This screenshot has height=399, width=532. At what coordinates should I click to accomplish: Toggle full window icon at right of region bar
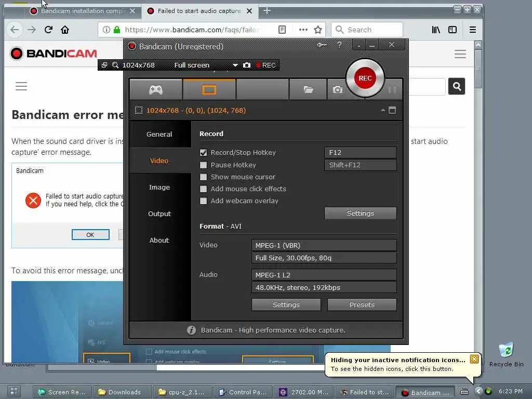(392, 110)
